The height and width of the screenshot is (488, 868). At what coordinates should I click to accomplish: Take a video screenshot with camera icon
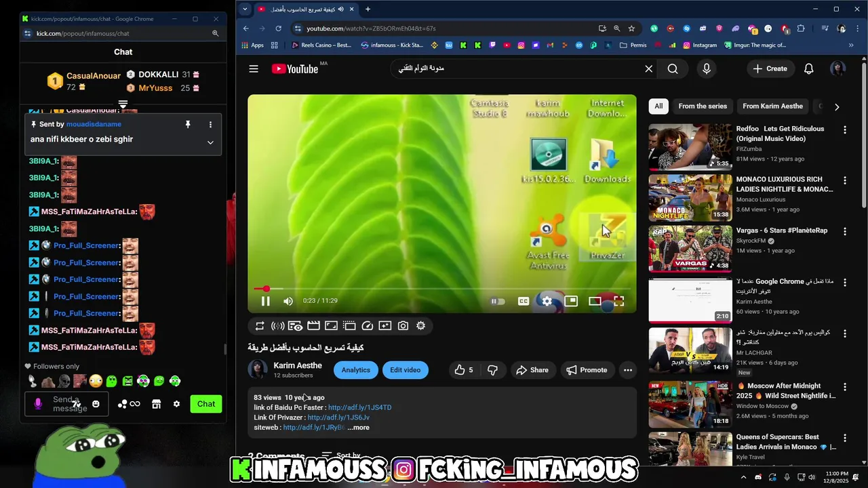(x=403, y=326)
